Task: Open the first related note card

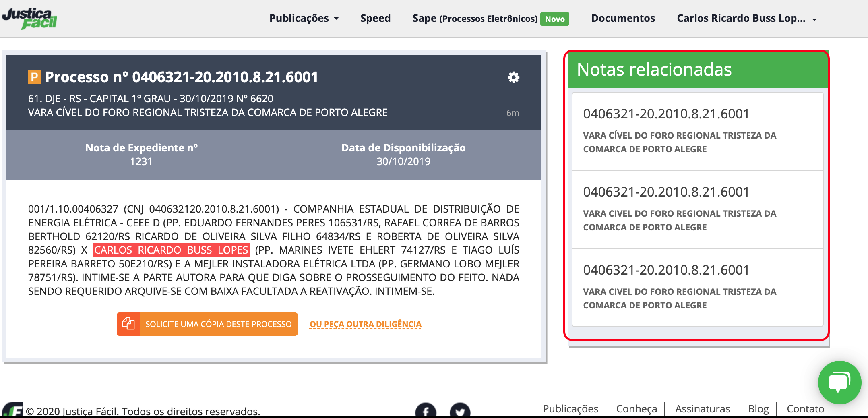Action: click(x=697, y=131)
